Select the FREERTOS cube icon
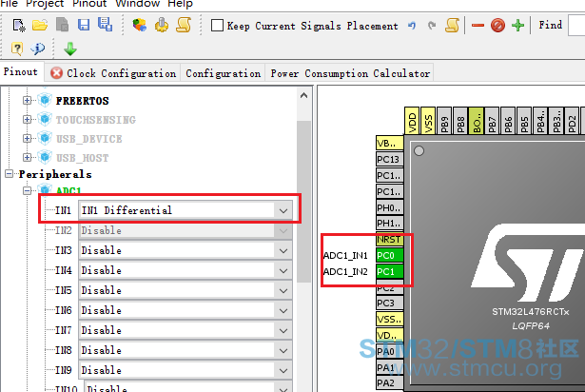The height and width of the screenshot is (392, 585). pyautogui.click(x=45, y=101)
